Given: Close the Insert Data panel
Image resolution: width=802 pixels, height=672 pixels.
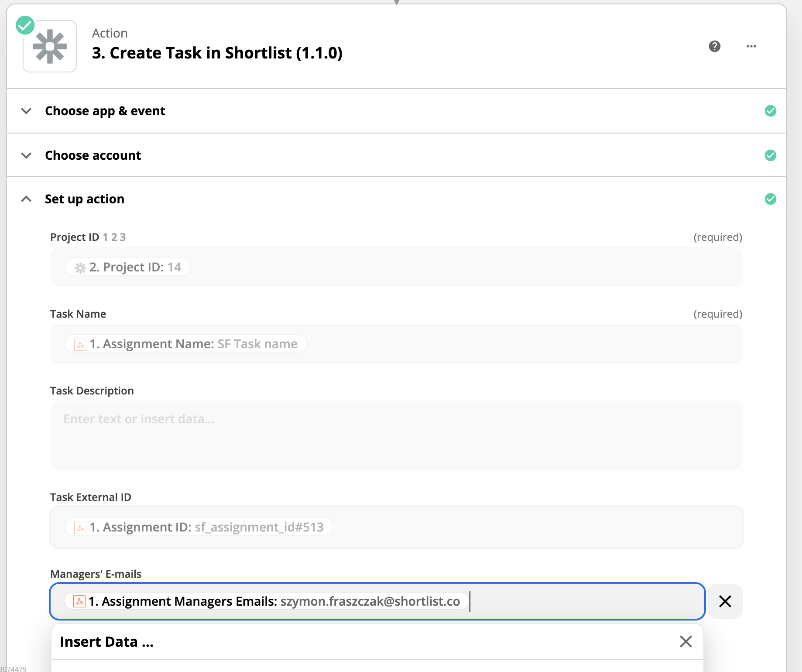Looking at the screenshot, I should point(686,641).
